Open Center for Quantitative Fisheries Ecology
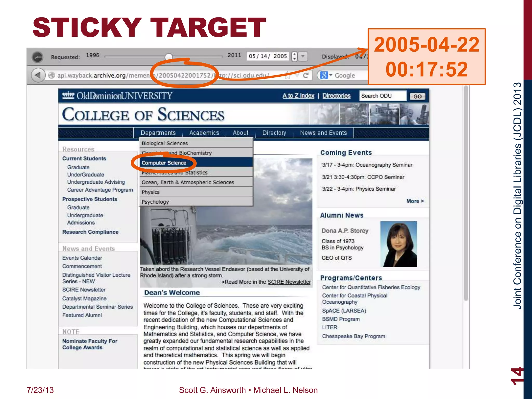This screenshot has height=399, width=532. [371, 287]
